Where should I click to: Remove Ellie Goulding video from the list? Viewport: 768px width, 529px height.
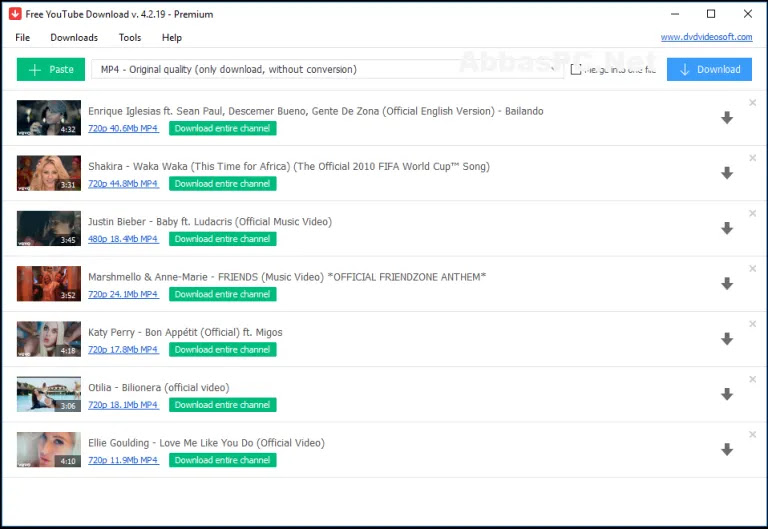pyautogui.click(x=752, y=435)
